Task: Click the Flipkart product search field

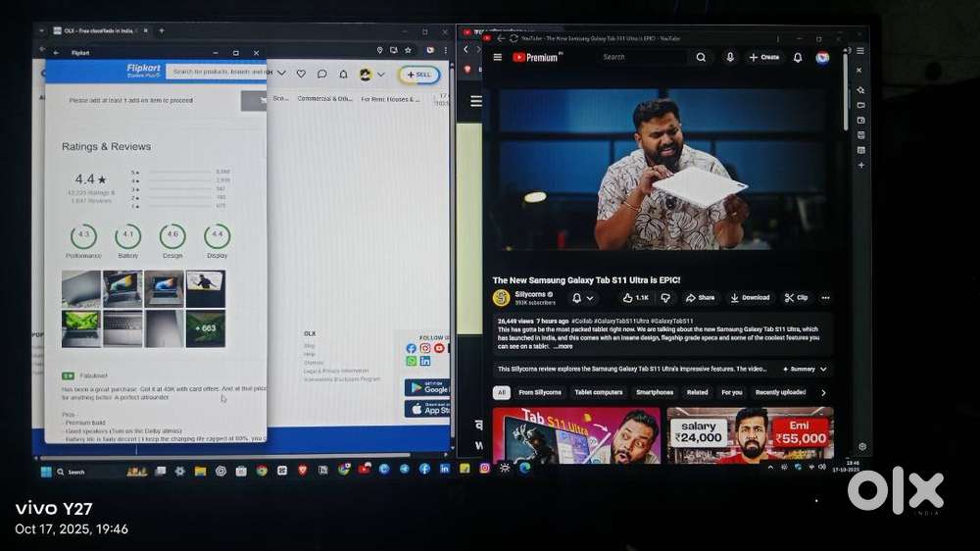Action: [x=218, y=72]
